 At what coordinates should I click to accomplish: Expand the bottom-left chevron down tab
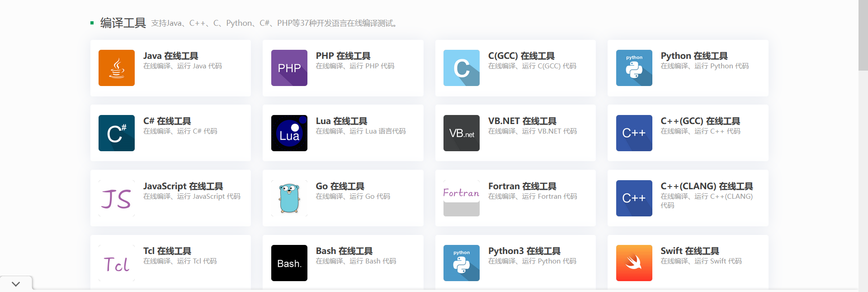pyautogui.click(x=16, y=284)
